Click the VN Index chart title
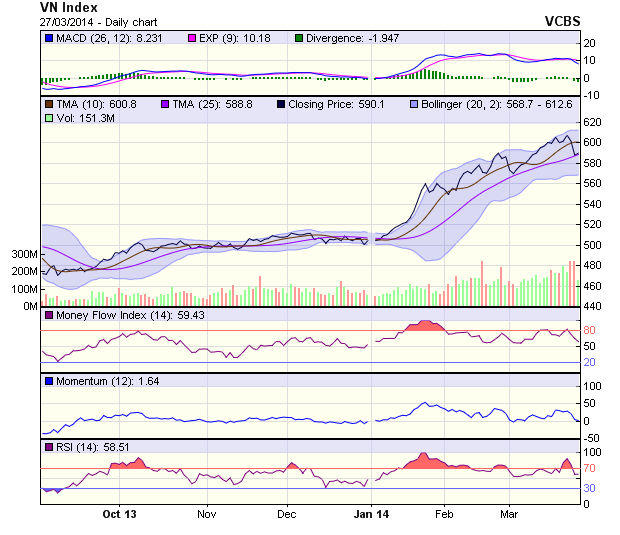Screen dimensions: 620x535 pyautogui.click(x=69, y=7)
